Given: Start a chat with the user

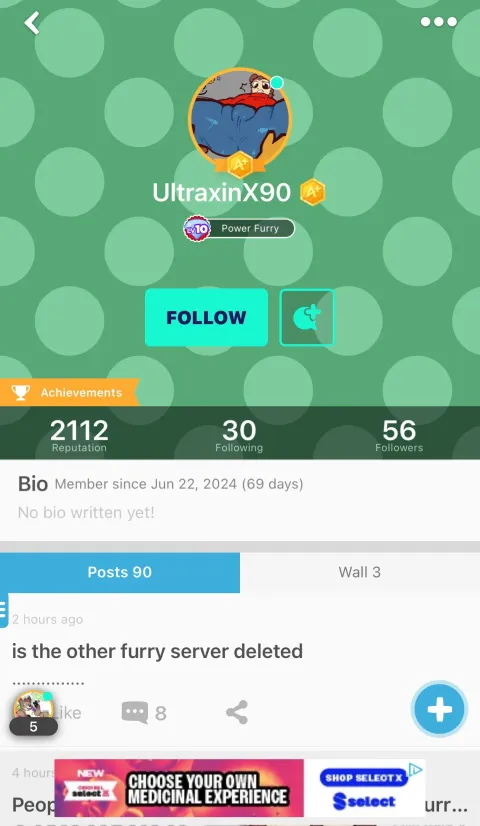Looking at the screenshot, I should point(307,317).
